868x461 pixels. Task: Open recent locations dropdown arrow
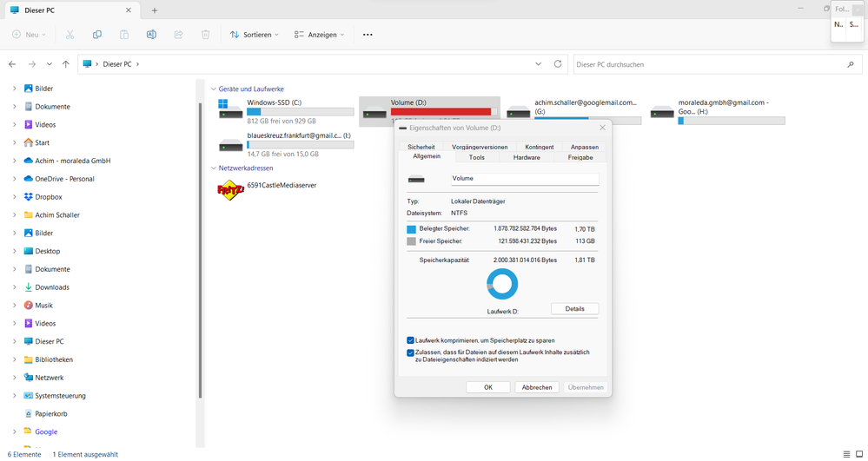click(x=50, y=64)
